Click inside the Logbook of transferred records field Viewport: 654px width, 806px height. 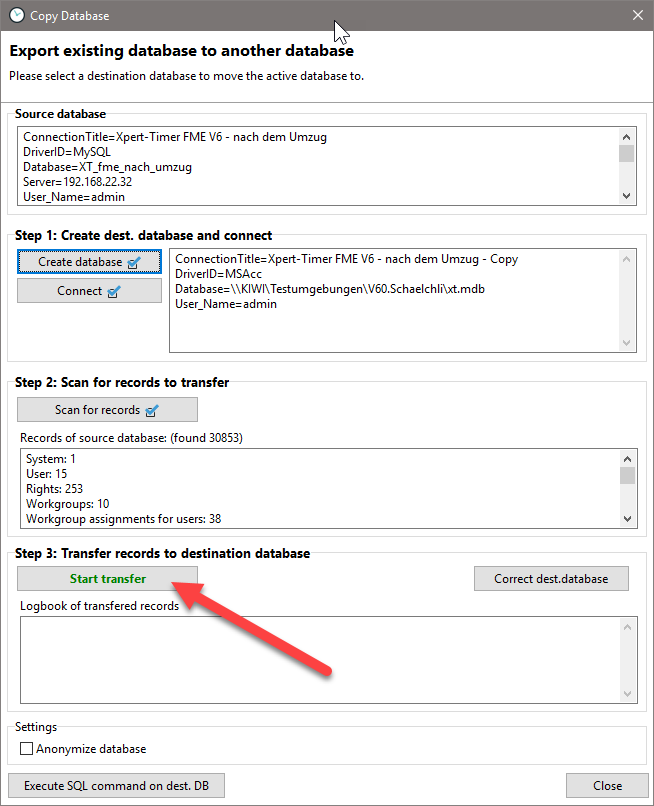click(320, 660)
